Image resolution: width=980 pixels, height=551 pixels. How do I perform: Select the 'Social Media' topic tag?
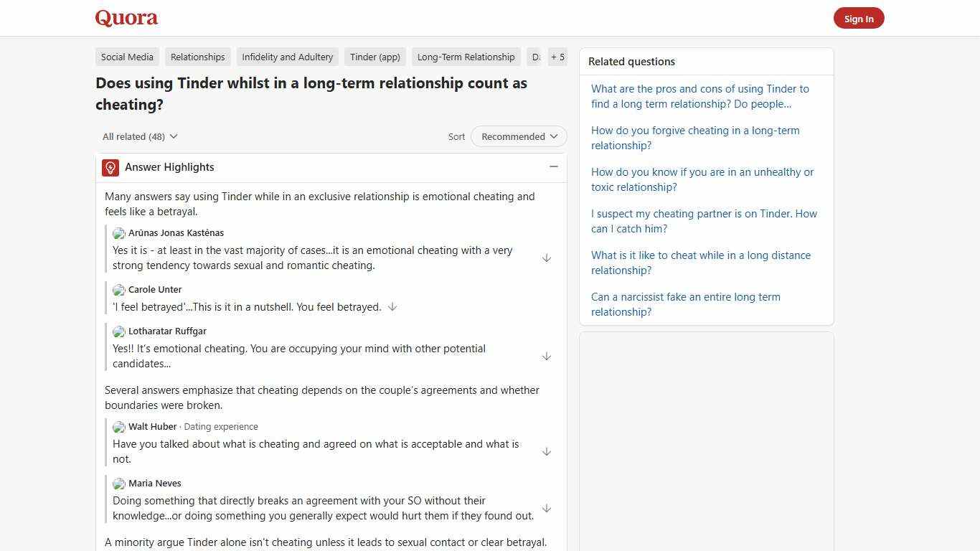pos(127,57)
